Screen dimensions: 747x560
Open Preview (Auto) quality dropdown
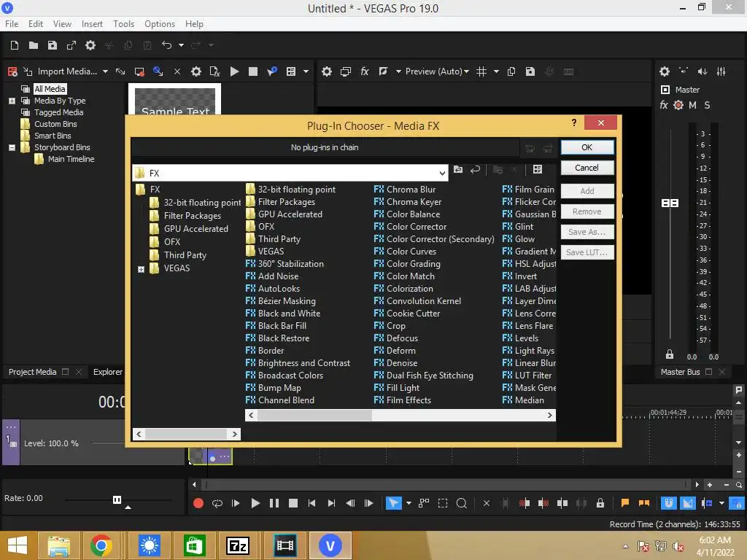point(437,71)
